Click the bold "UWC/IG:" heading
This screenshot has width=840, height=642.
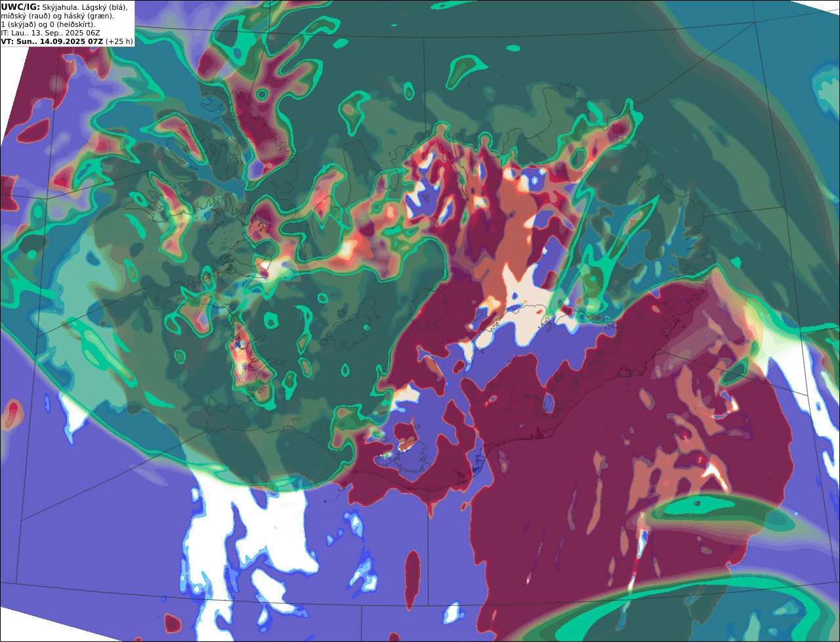(x=20, y=7)
